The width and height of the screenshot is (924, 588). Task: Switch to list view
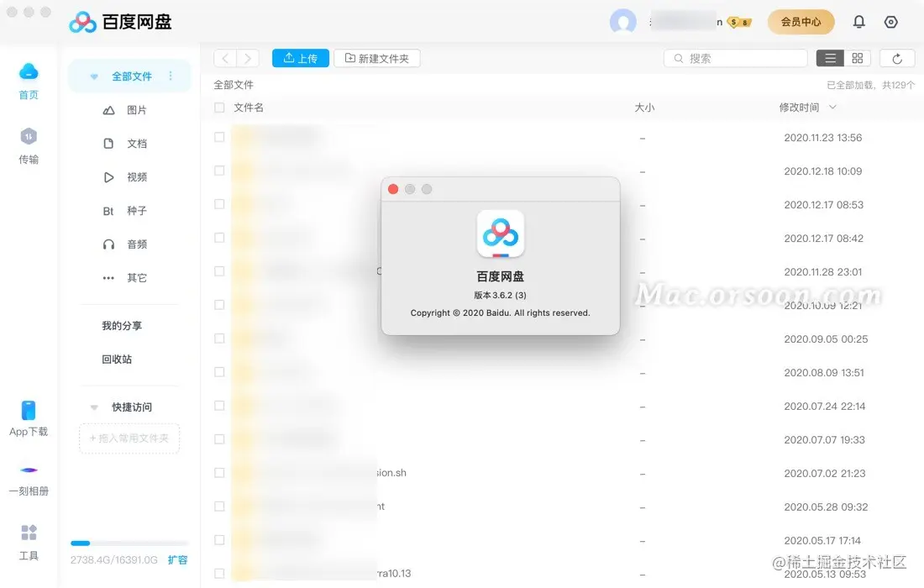pos(830,58)
